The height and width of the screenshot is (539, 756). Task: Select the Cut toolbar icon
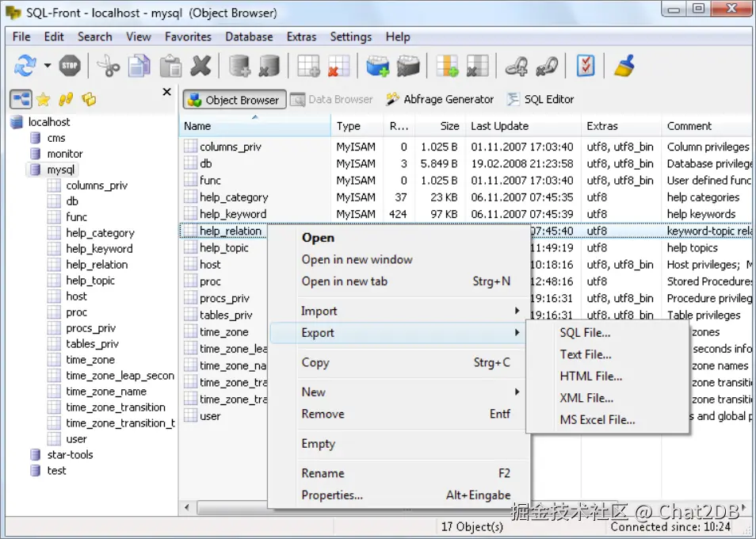click(108, 67)
